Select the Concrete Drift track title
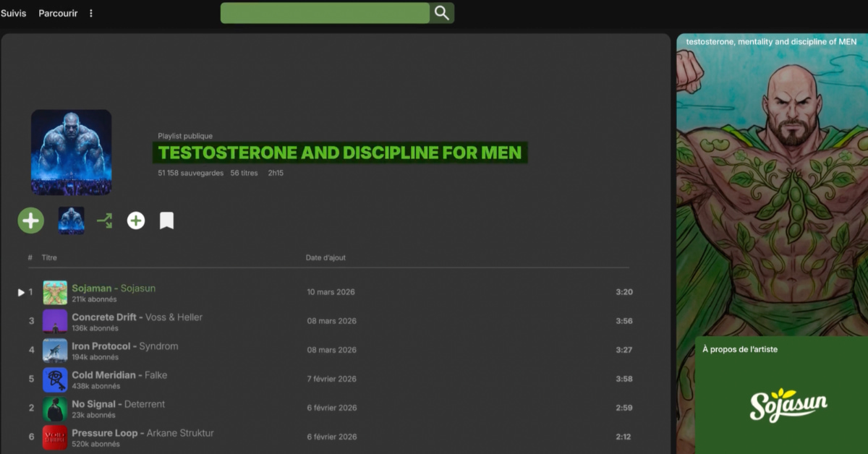The width and height of the screenshot is (868, 454). pos(103,317)
